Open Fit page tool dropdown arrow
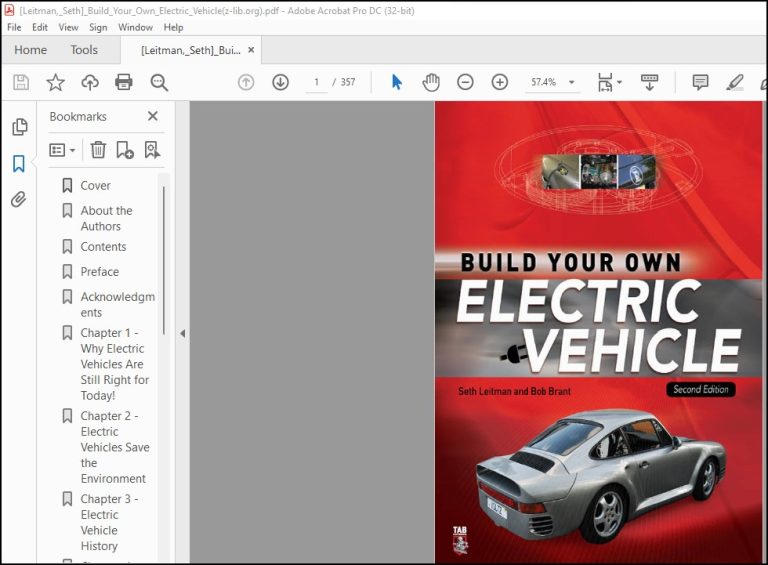 tap(620, 82)
